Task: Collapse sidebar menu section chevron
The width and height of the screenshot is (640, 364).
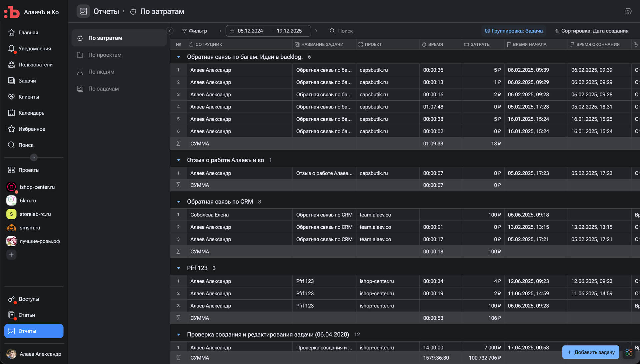Action: [x=34, y=157]
